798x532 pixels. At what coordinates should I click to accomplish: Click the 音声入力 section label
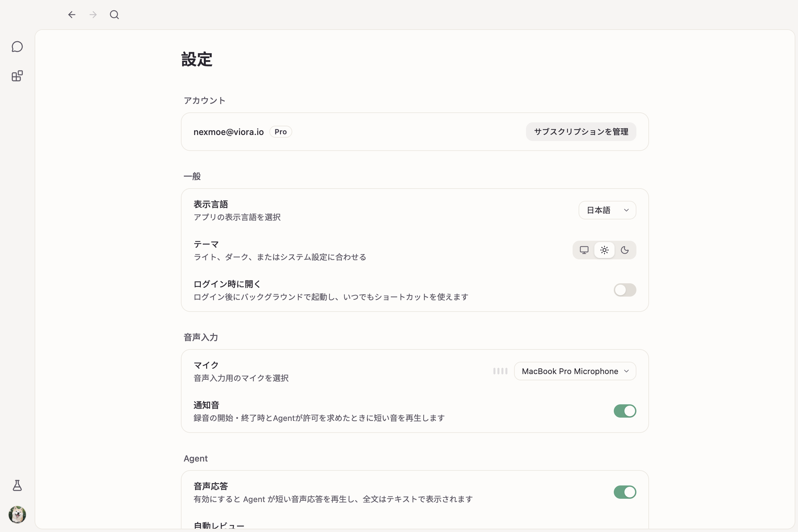pyautogui.click(x=200, y=337)
